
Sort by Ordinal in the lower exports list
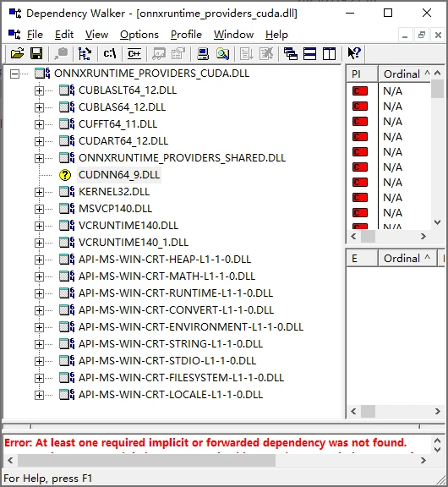[407, 259]
